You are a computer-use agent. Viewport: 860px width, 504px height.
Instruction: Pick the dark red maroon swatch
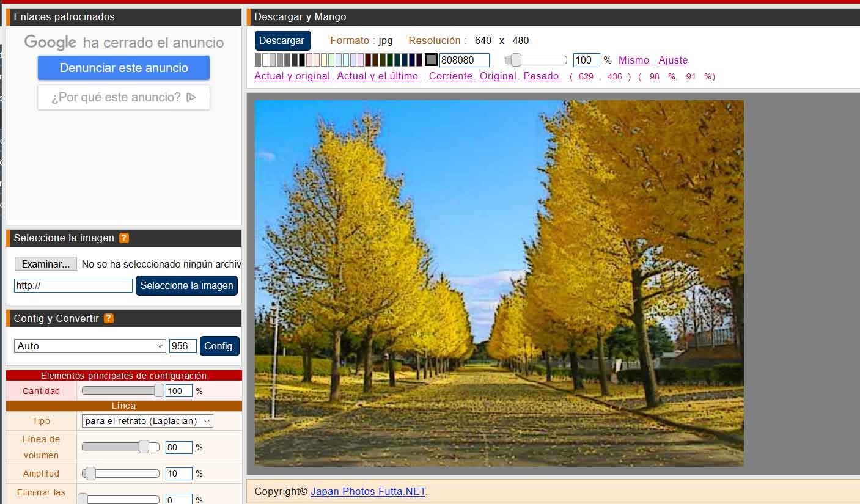click(x=368, y=60)
